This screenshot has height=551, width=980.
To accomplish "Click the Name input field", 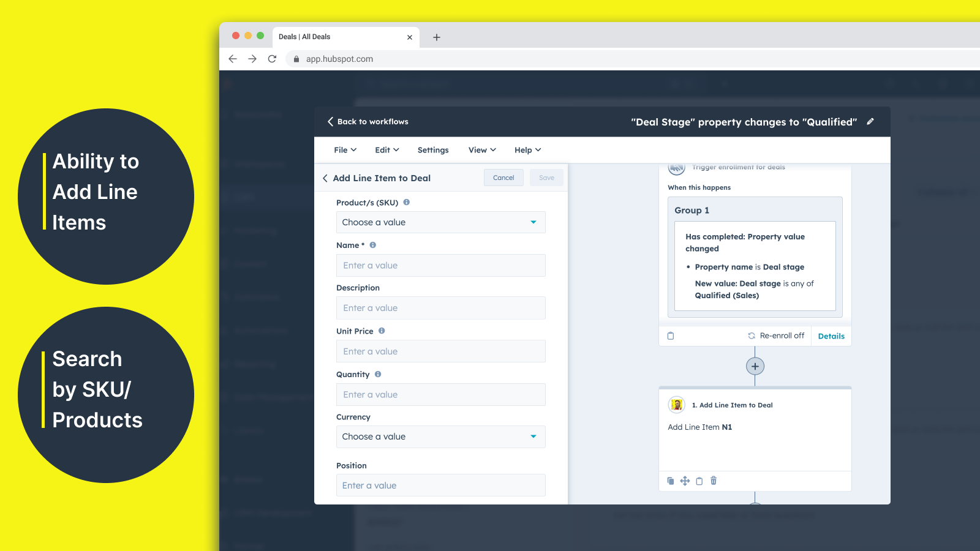I will pyautogui.click(x=440, y=265).
